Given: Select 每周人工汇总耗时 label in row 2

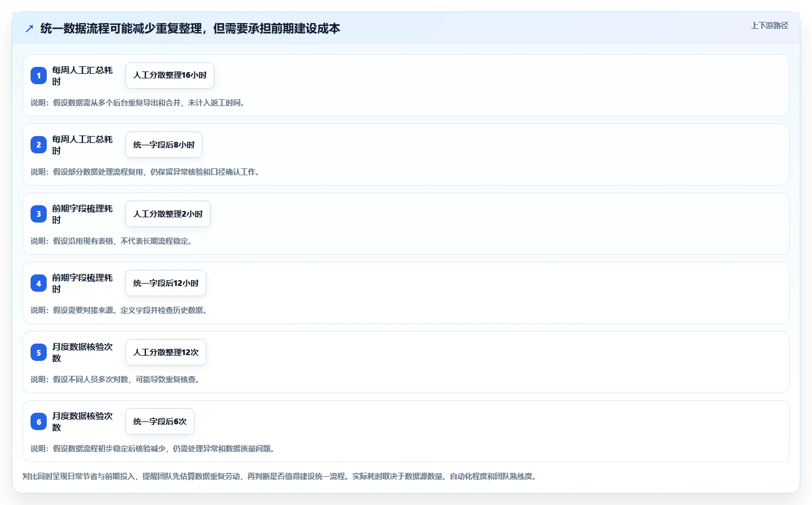Looking at the screenshot, I should [82, 145].
